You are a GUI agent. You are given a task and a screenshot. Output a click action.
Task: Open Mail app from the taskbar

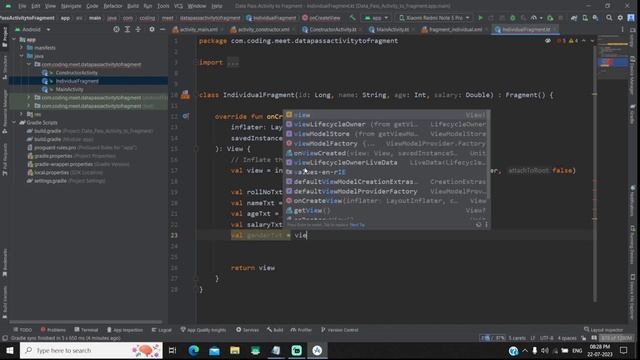[214, 350]
